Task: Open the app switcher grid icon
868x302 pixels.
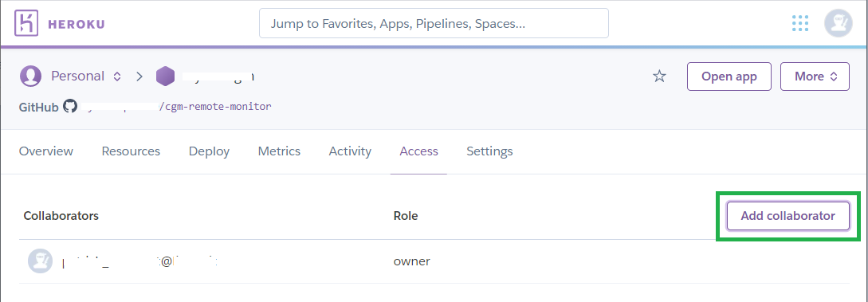Action: point(800,23)
